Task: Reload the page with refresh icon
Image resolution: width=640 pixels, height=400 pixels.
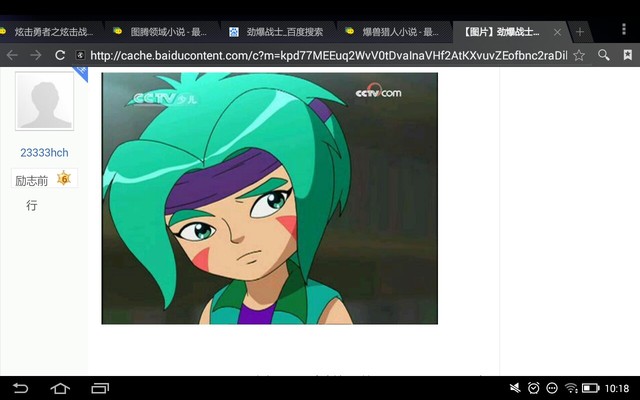Action: (x=60, y=55)
